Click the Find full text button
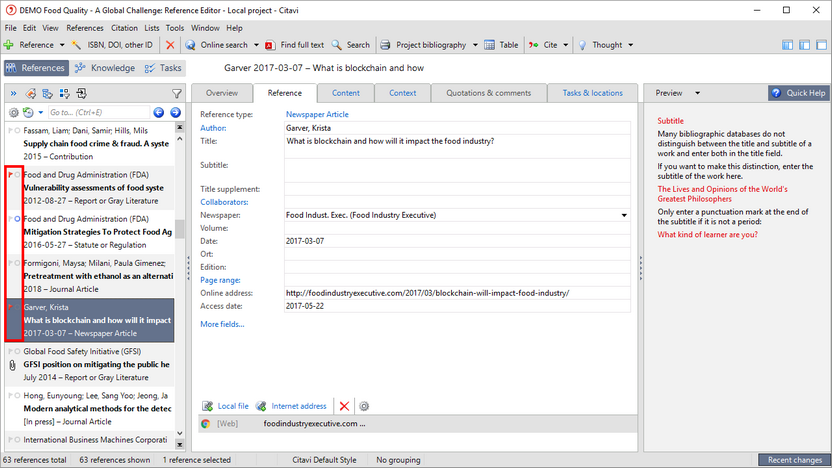Viewport: 832px width, 468px height. (294, 45)
